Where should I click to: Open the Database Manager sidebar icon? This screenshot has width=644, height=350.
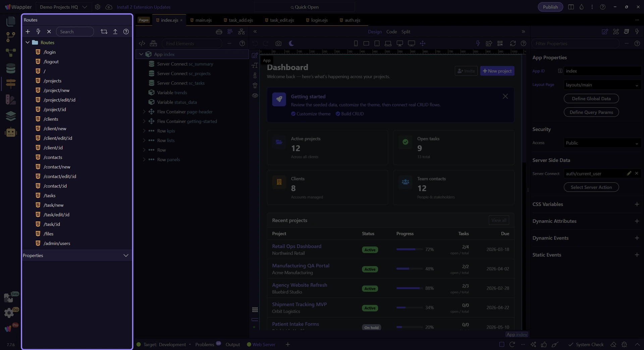pyautogui.click(x=11, y=68)
